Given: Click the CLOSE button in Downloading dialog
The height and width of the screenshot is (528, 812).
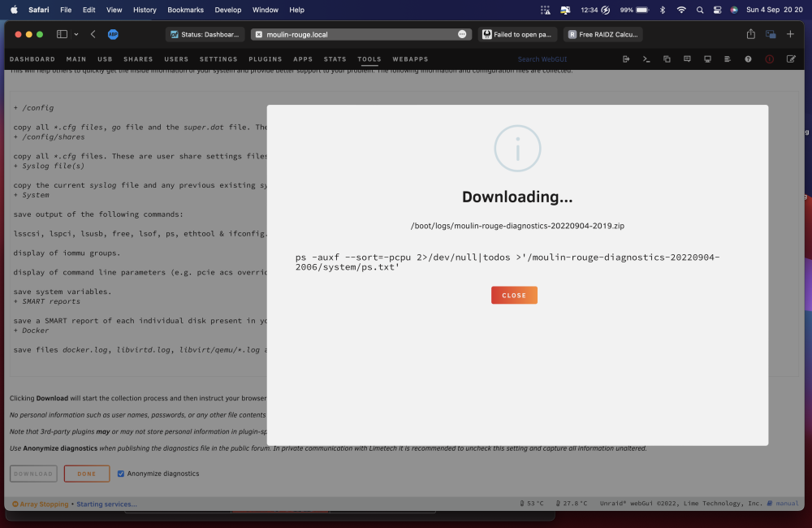Looking at the screenshot, I should point(514,296).
